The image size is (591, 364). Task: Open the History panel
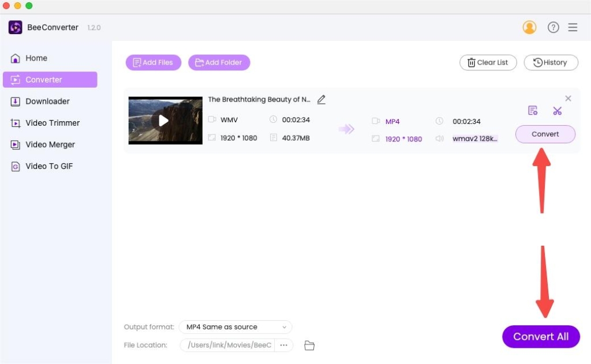[x=550, y=62]
